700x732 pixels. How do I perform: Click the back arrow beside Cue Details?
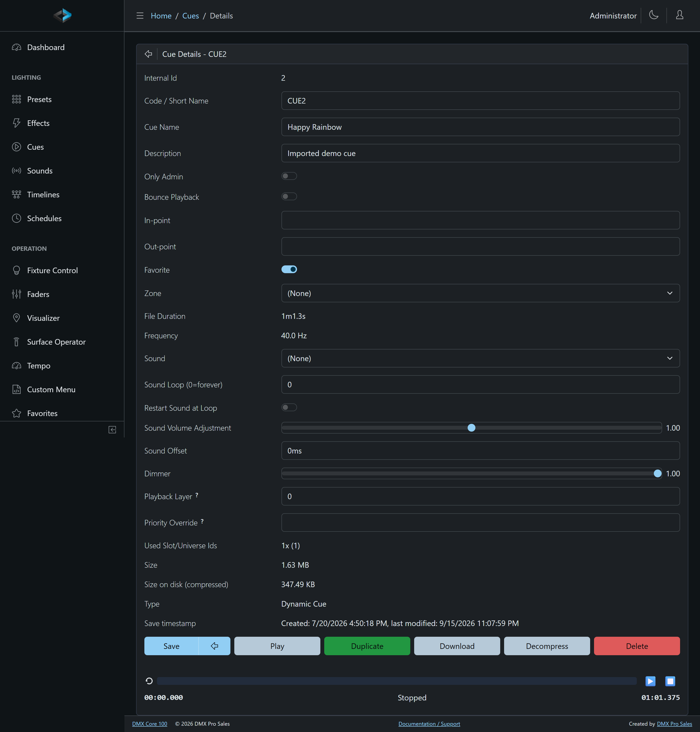[x=149, y=54]
